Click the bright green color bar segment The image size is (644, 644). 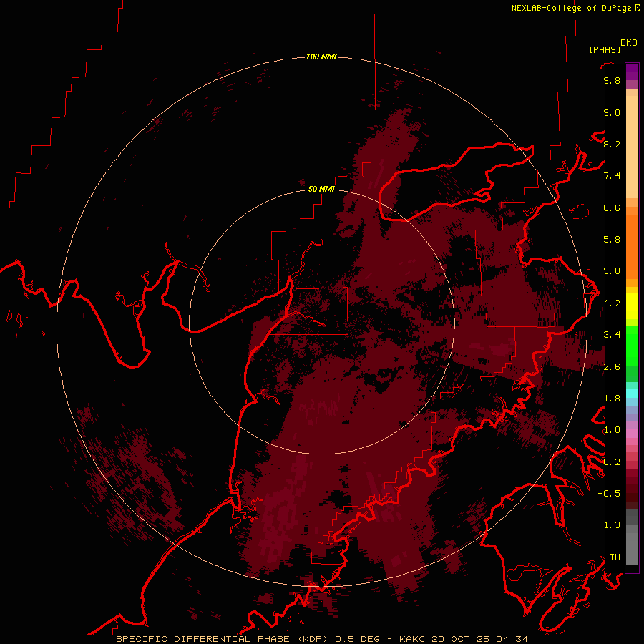click(x=632, y=345)
